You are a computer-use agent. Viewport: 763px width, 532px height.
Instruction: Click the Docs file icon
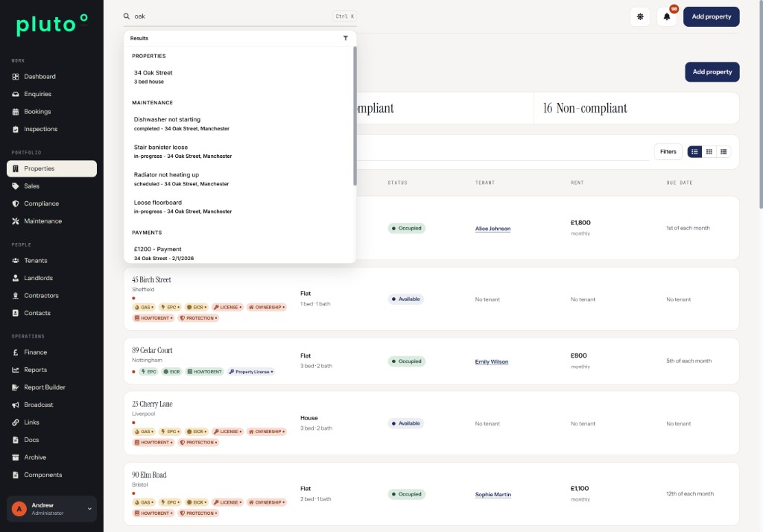[16, 440]
